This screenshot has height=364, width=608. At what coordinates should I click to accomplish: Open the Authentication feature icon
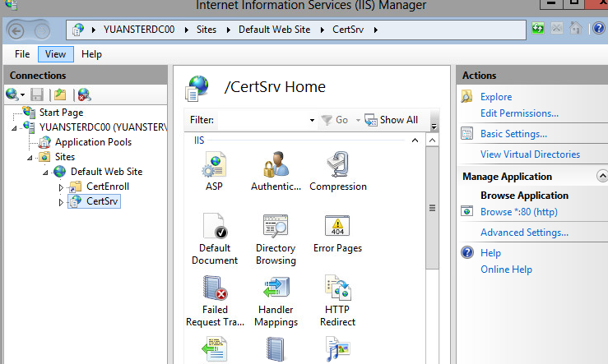coord(276,172)
